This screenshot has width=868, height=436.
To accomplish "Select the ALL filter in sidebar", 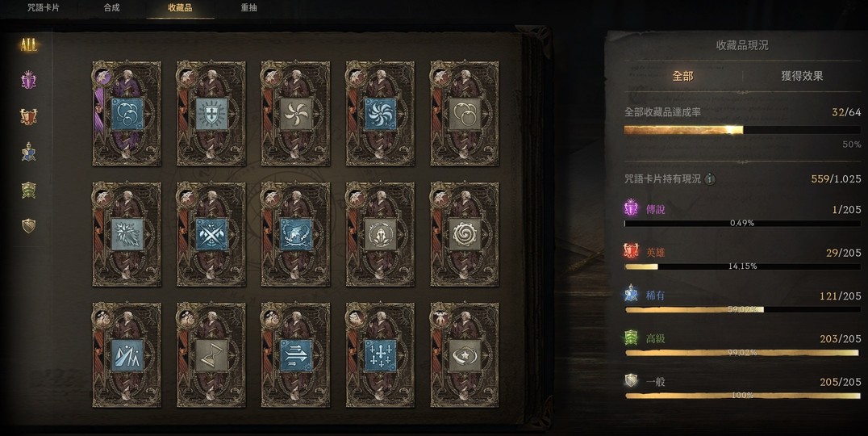I will pos(29,45).
